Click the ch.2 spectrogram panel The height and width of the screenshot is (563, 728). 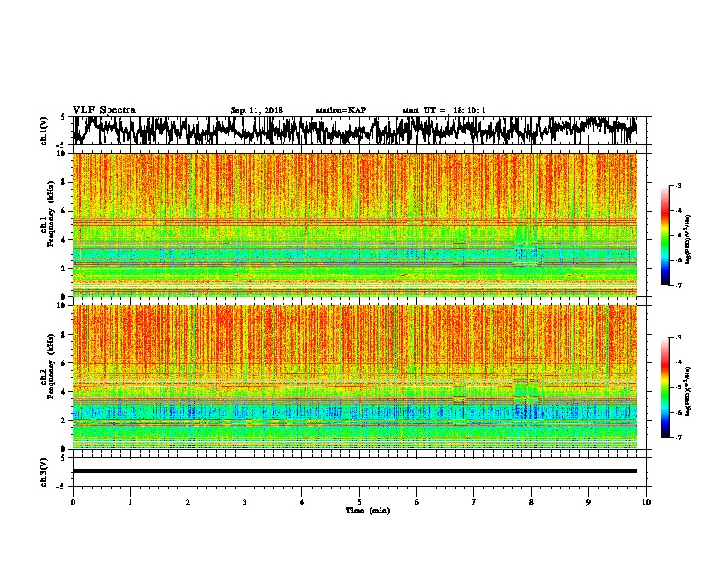click(x=354, y=377)
